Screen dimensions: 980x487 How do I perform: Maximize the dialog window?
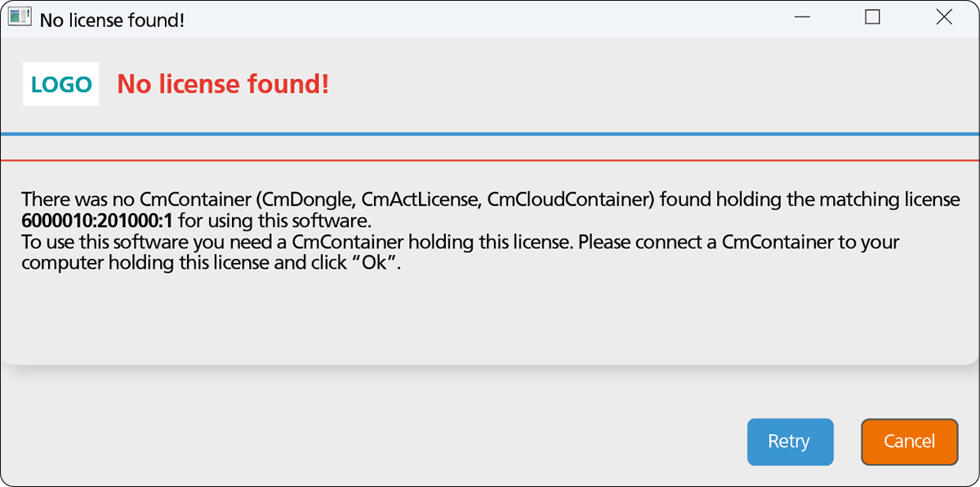click(872, 17)
